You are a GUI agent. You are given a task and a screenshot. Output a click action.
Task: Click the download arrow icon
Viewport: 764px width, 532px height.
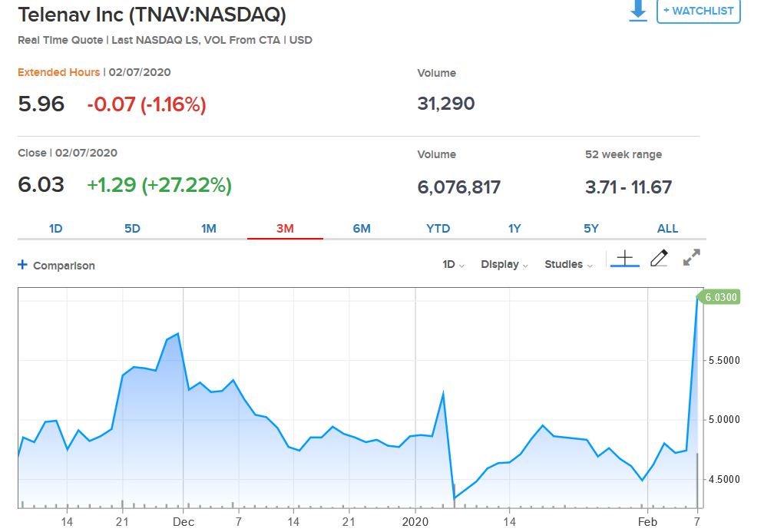coord(638,12)
